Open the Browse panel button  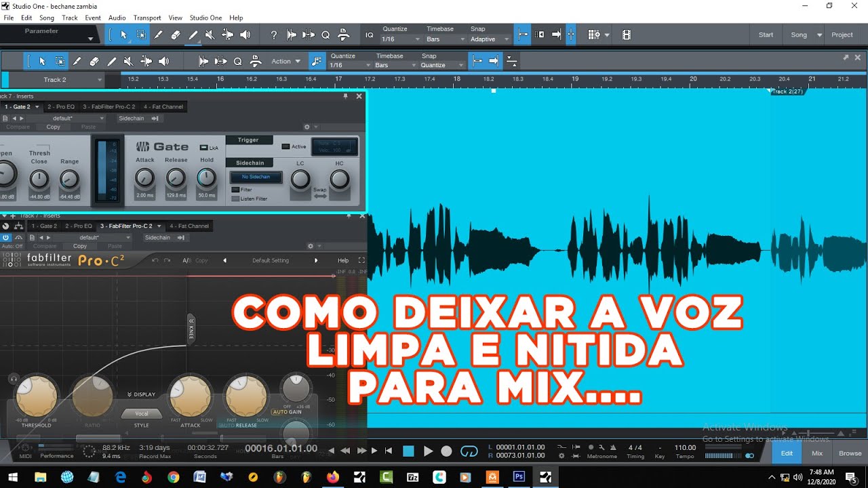(x=850, y=453)
